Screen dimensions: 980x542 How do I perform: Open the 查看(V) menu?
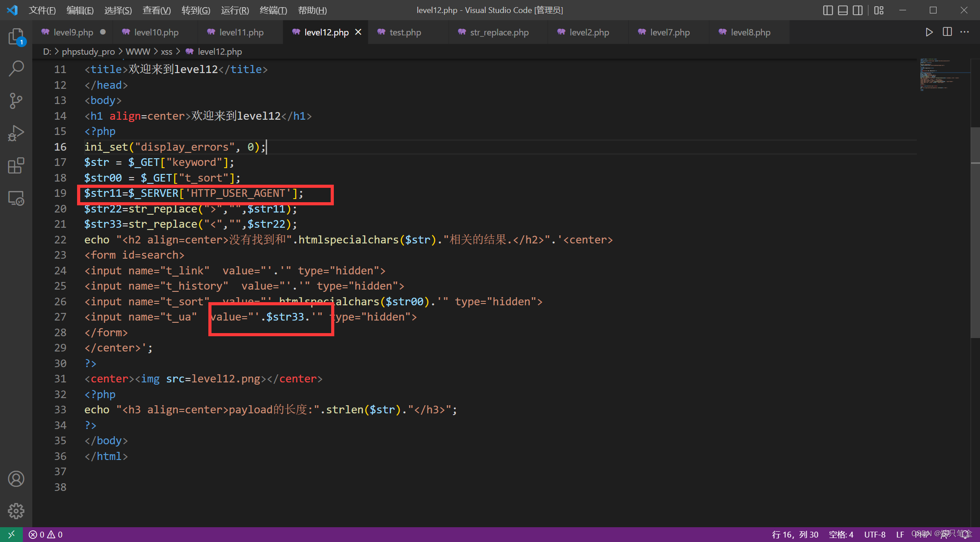156,10
